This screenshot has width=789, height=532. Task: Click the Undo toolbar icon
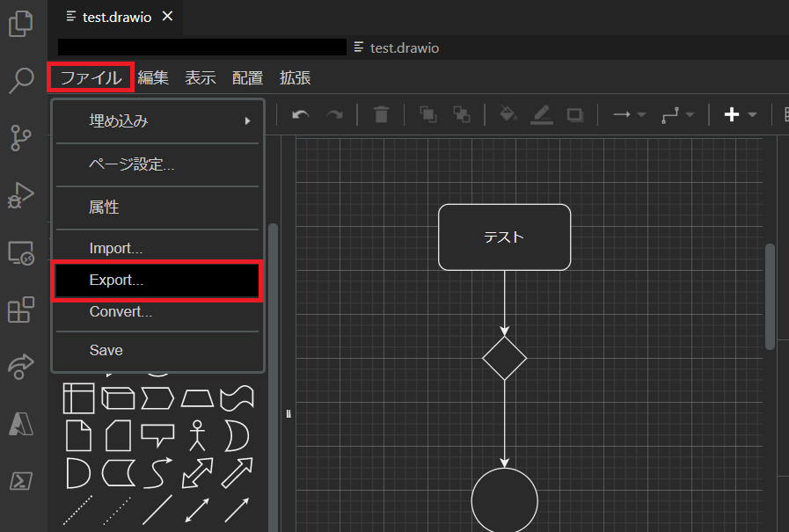[301, 115]
